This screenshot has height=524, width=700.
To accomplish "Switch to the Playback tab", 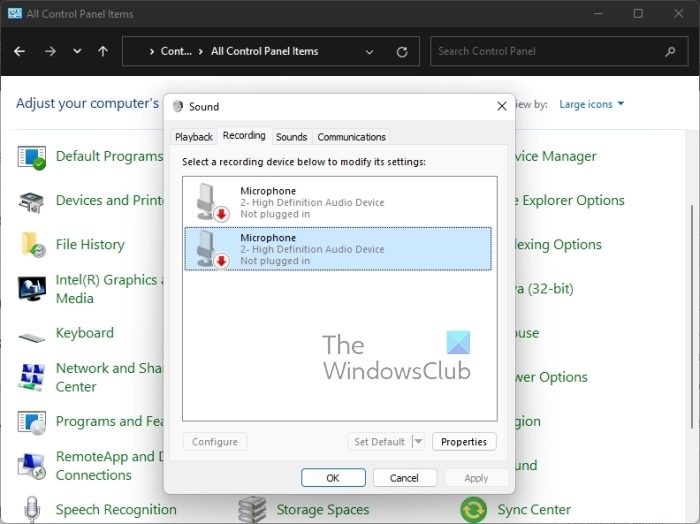I will [193, 137].
